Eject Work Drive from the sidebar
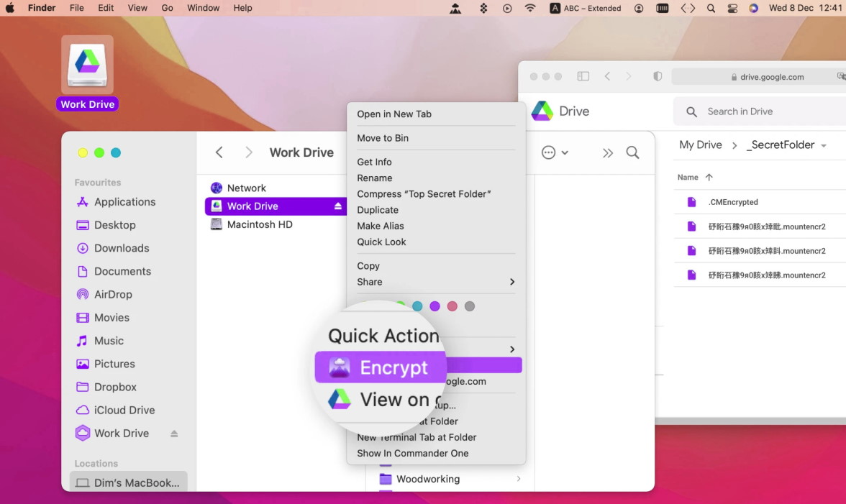This screenshot has height=504, width=846. click(x=174, y=434)
